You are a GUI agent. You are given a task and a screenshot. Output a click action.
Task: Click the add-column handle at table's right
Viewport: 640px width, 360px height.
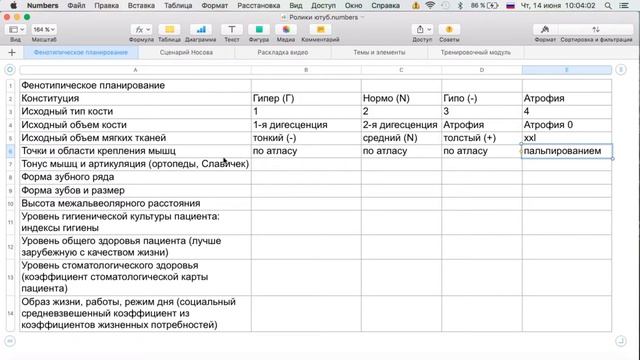621,70
